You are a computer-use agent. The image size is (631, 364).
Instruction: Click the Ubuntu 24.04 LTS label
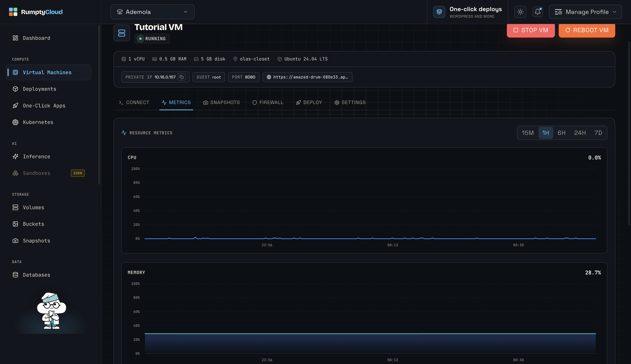[302, 59]
